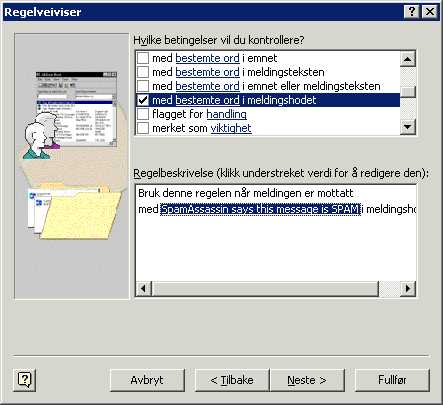Image resolution: width=443 pixels, height=405 pixels.
Task: Open 'bestemte ord' link in meldingshodet row
Action: (x=207, y=100)
